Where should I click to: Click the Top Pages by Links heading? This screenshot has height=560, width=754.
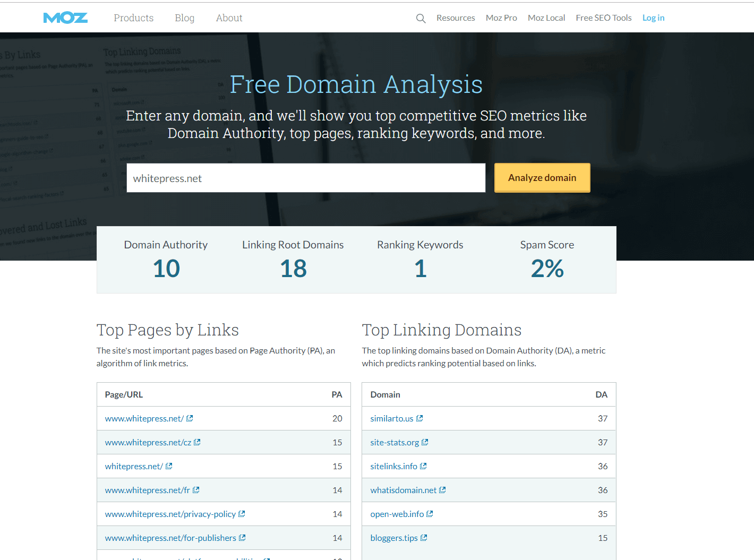click(x=168, y=330)
